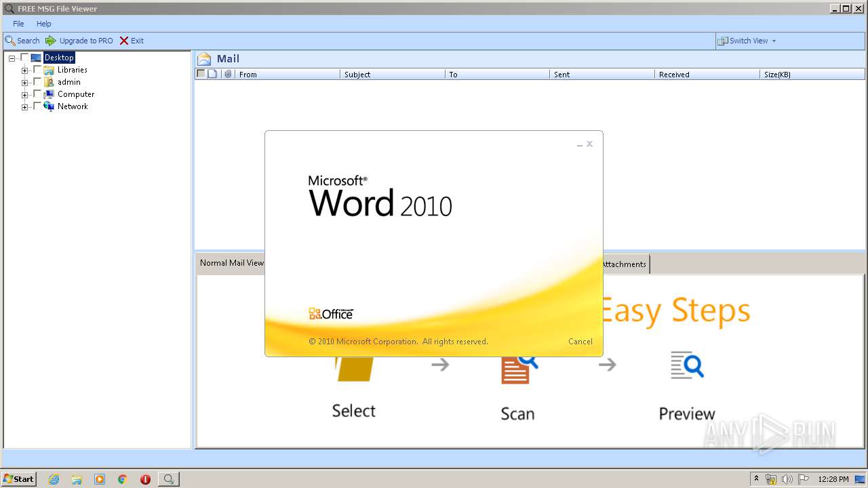Expand the Libraries tree node

[x=25, y=70]
